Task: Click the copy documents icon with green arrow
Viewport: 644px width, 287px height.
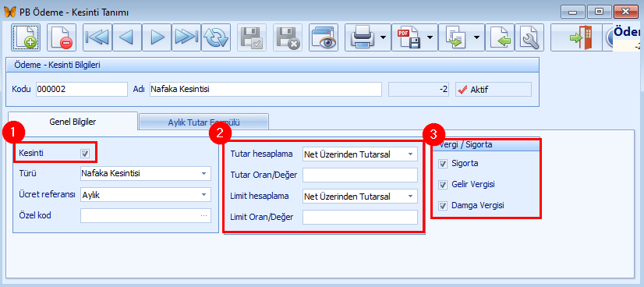Action: coord(455,37)
